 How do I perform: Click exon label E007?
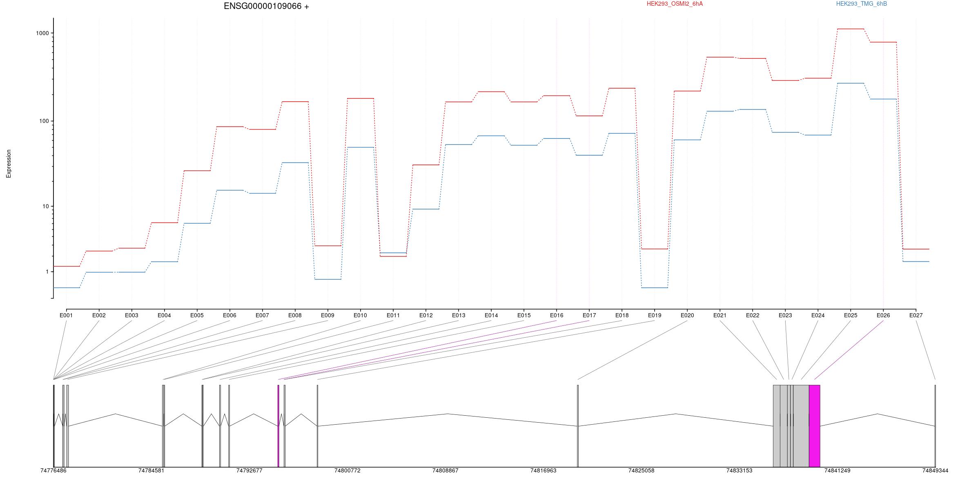click(262, 316)
